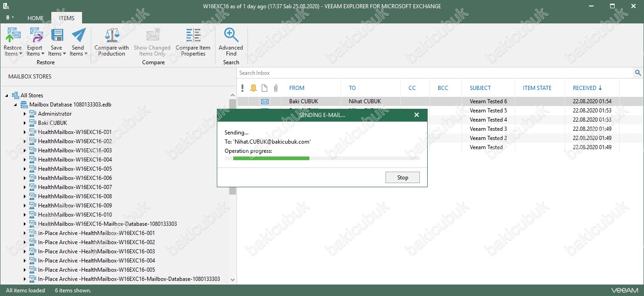Select HealthMailbox-W16EXC16-003 in the tree

coord(75,151)
